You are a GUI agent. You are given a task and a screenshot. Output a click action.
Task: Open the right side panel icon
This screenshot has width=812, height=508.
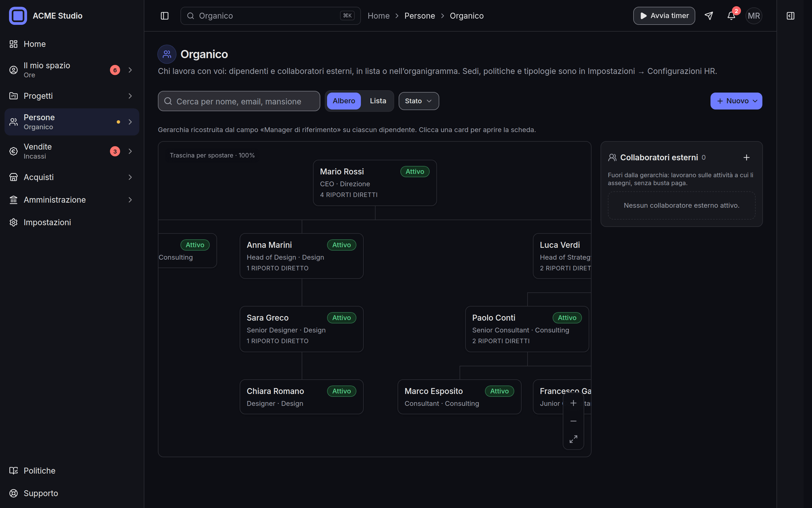pos(790,16)
